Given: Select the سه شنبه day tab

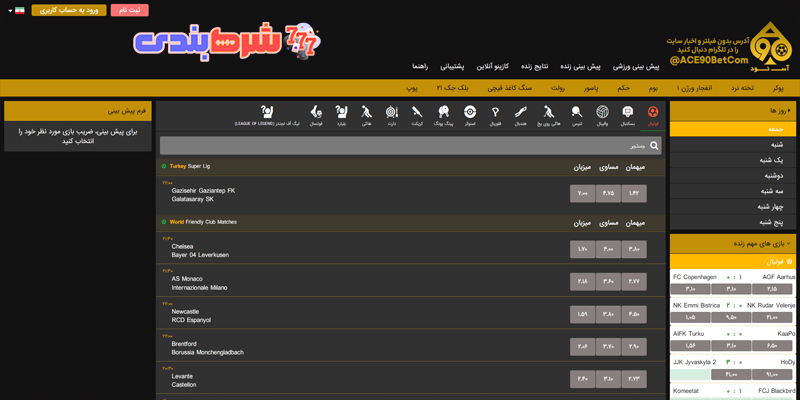Looking at the screenshot, I should [734, 191].
